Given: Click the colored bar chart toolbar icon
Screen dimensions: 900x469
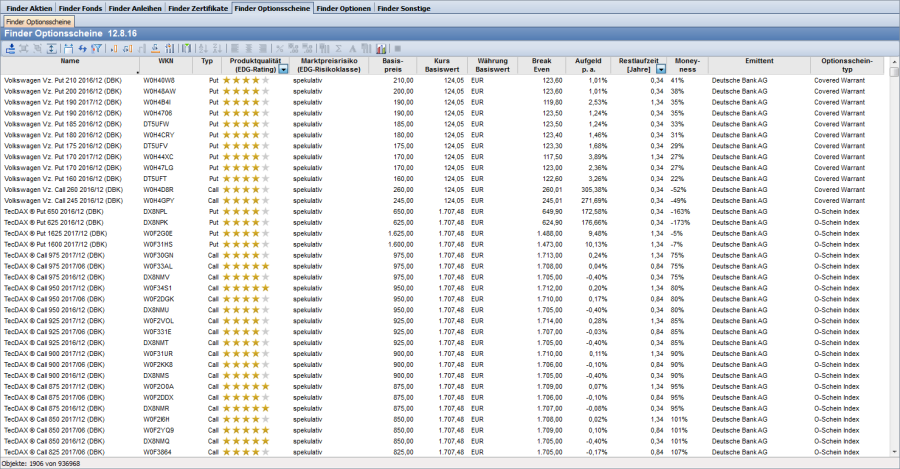Looking at the screenshot, I should pos(381,48).
